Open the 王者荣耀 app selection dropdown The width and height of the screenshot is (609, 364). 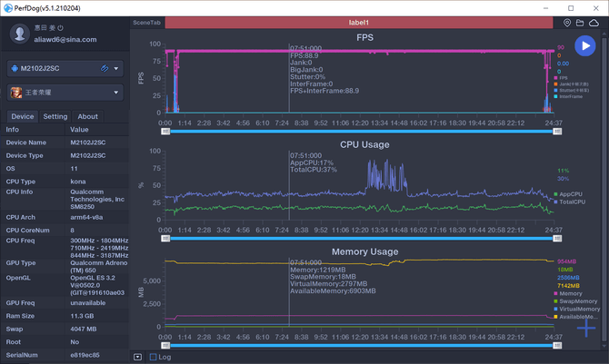115,93
